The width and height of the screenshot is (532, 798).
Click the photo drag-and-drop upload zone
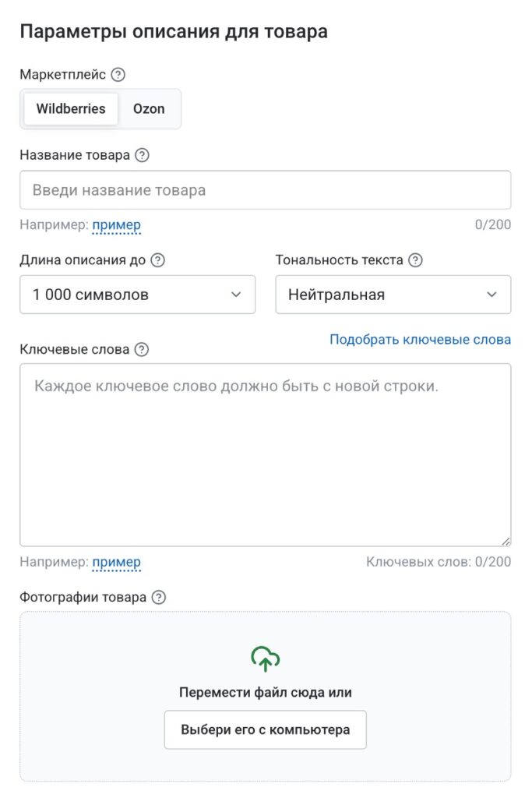(266, 692)
